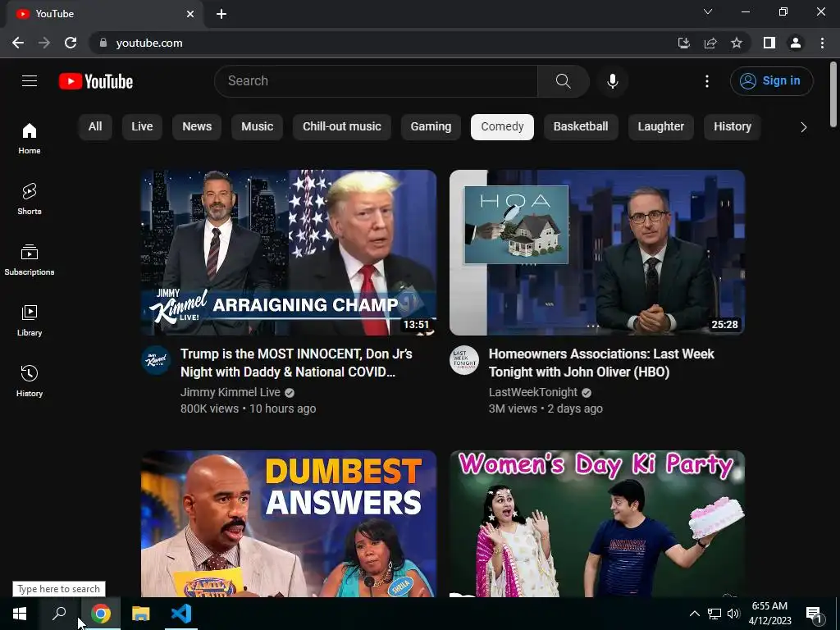Open the volume control in system tray
The width and height of the screenshot is (840, 630).
tap(733, 614)
